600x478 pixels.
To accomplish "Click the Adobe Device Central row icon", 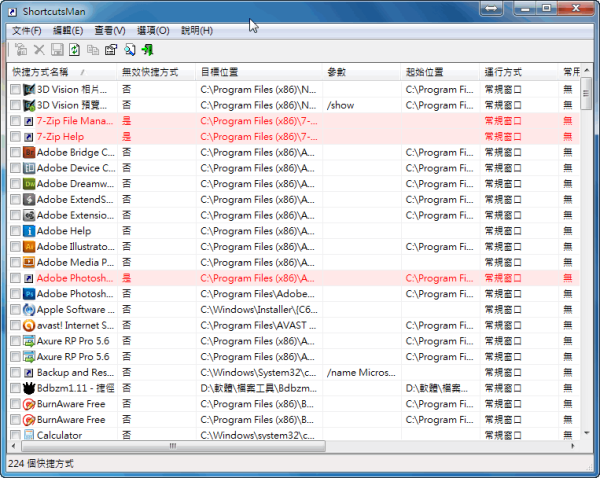I will click(29, 168).
